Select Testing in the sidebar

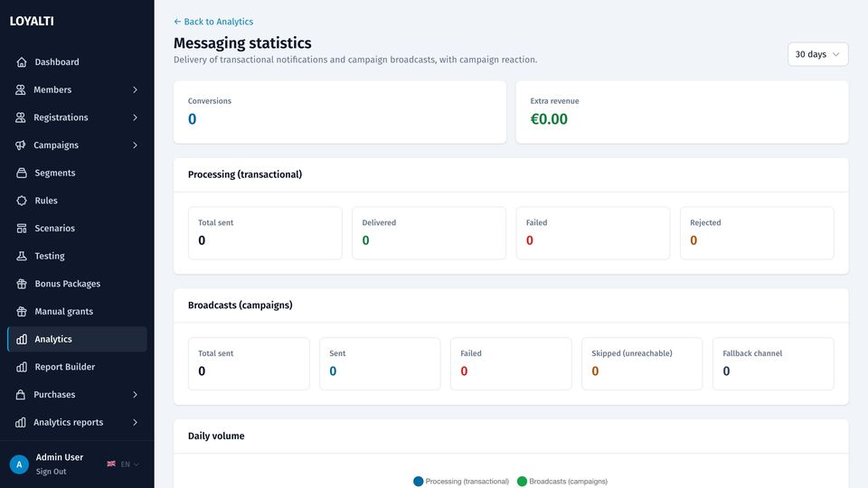(77, 256)
